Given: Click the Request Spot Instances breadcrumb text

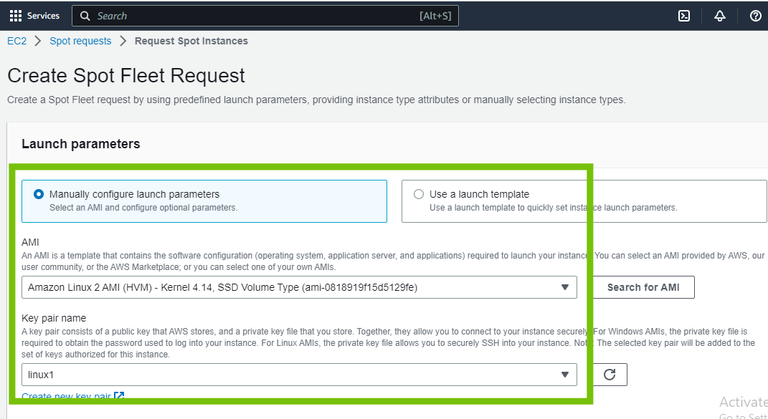Looking at the screenshot, I should 191,41.
